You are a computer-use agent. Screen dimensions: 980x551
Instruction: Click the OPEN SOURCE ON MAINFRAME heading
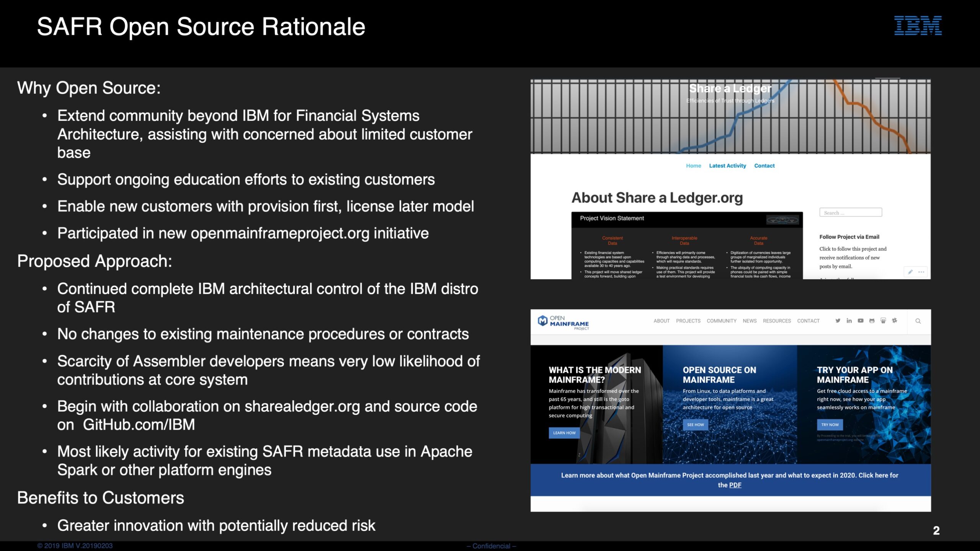point(719,375)
